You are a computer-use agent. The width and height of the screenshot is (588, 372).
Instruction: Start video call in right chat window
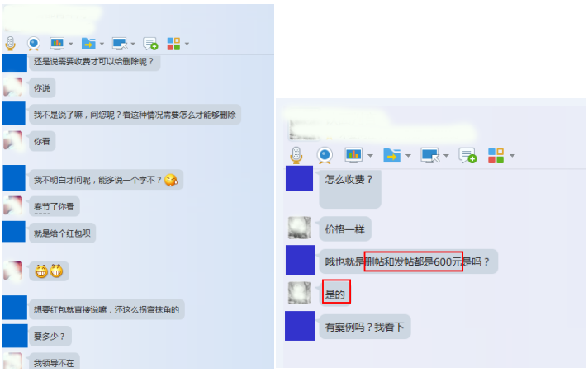[325, 155]
